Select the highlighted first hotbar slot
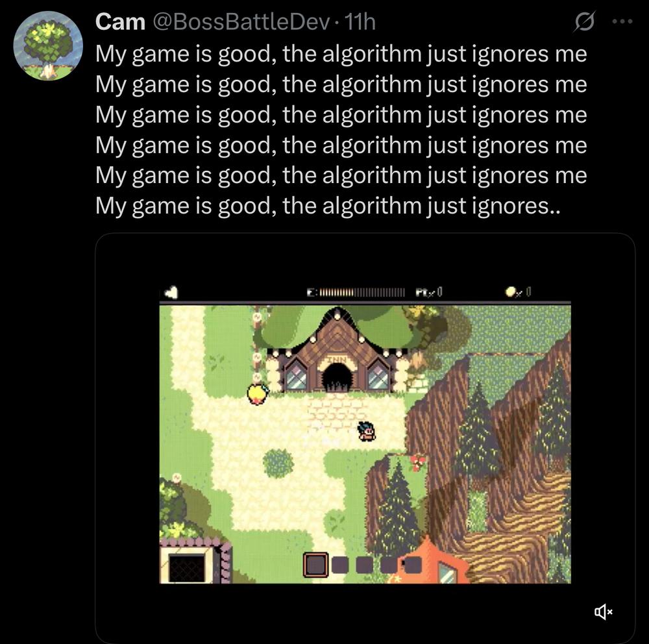The image size is (649, 644). tap(316, 565)
